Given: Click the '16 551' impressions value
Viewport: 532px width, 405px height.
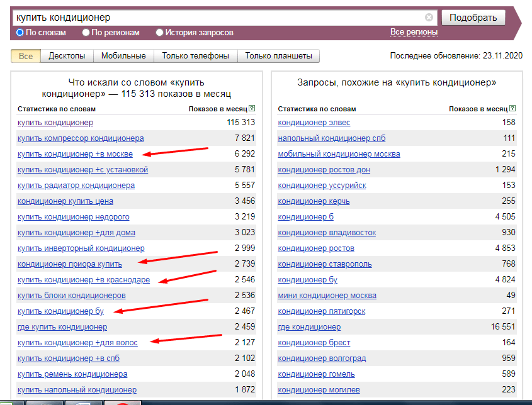Looking at the screenshot, I should (x=503, y=327).
